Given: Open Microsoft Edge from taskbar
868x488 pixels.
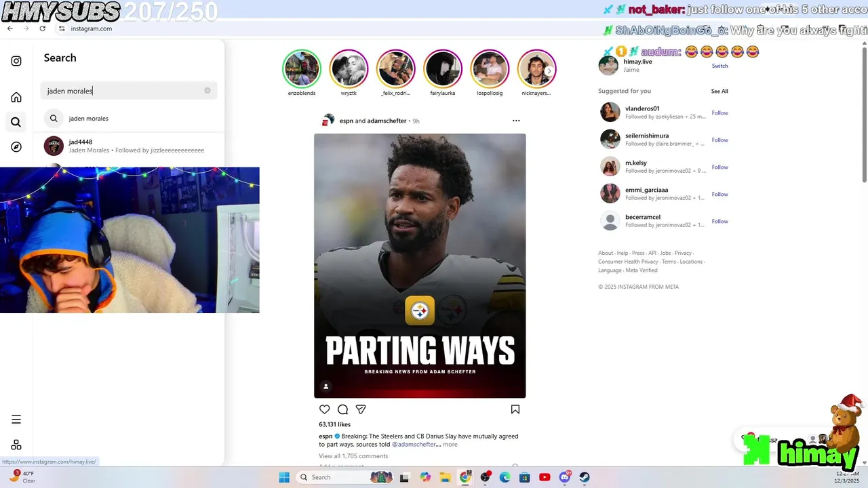Looking at the screenshot, I should click(x=505, y=477).
